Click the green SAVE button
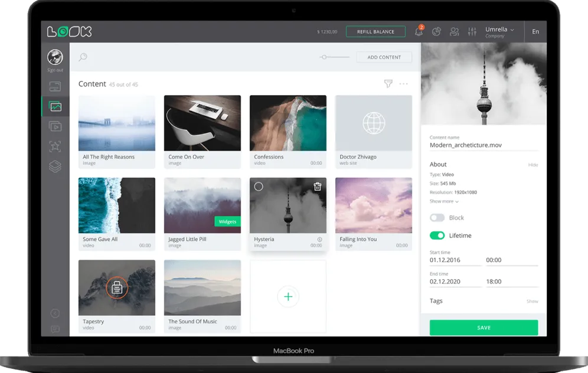Image resolution: width=588 pixels, height=373 pixels. coord(484,328)
